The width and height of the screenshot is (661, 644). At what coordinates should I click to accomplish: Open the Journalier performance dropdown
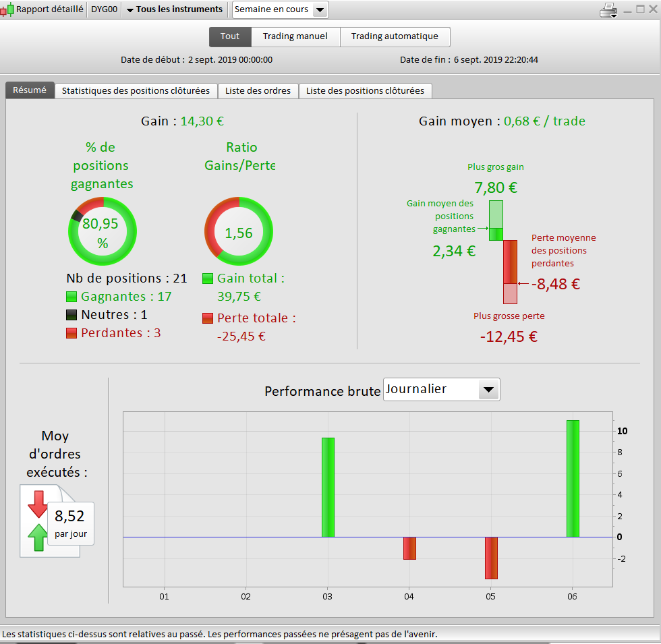coord(441,390)
